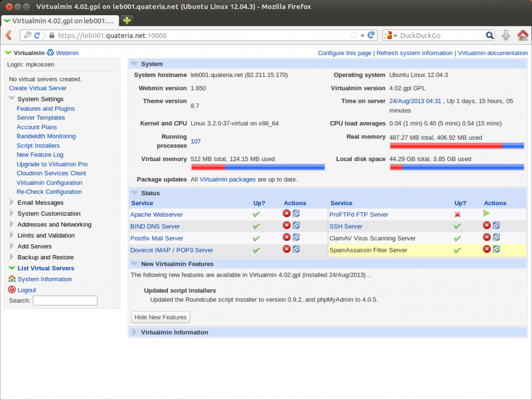Open the search engine dropdown arrow
Viewport: 532px width, 400px height.
395,36
